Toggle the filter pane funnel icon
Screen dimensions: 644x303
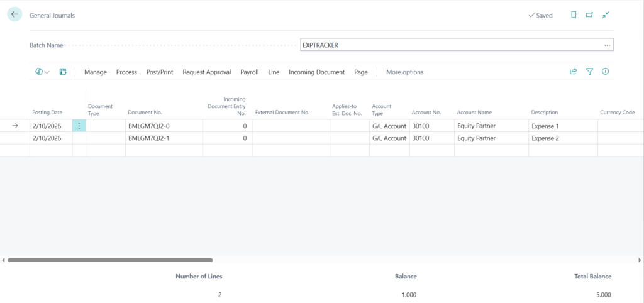[x=590, y=72]
